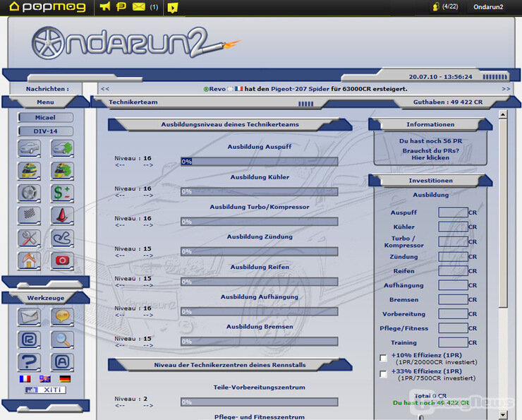This screenshot has width=522, height=420.
Task: Click the DIV-14 menu button
Action: pyautogui.click(x=46, y=131)
